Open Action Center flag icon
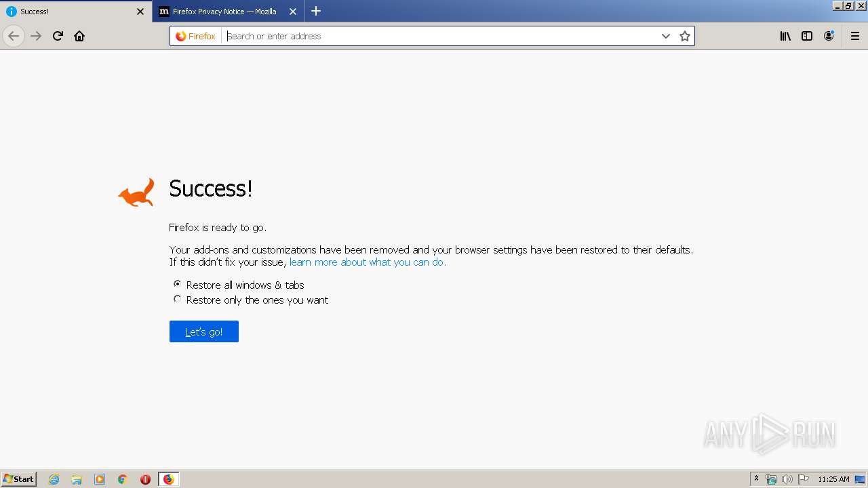The image size is (868, 488). [x=804, y=479]
